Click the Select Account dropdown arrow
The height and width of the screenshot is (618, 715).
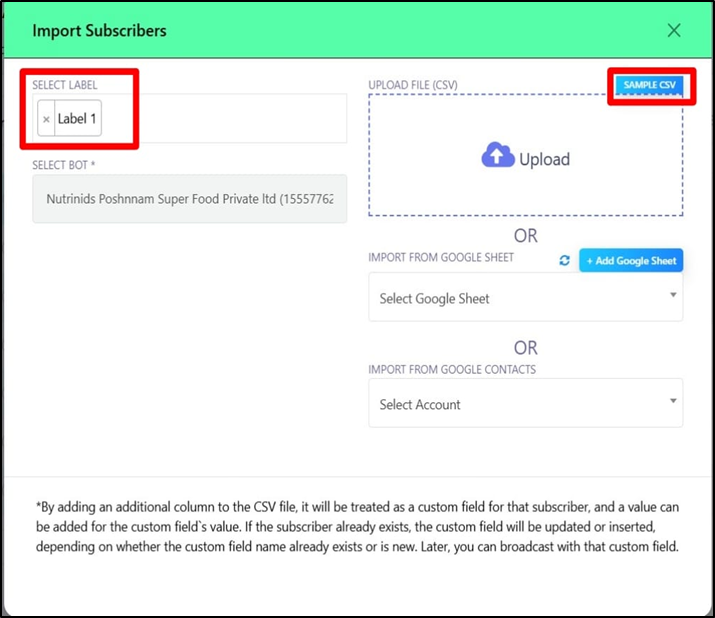tap(673, 402)
